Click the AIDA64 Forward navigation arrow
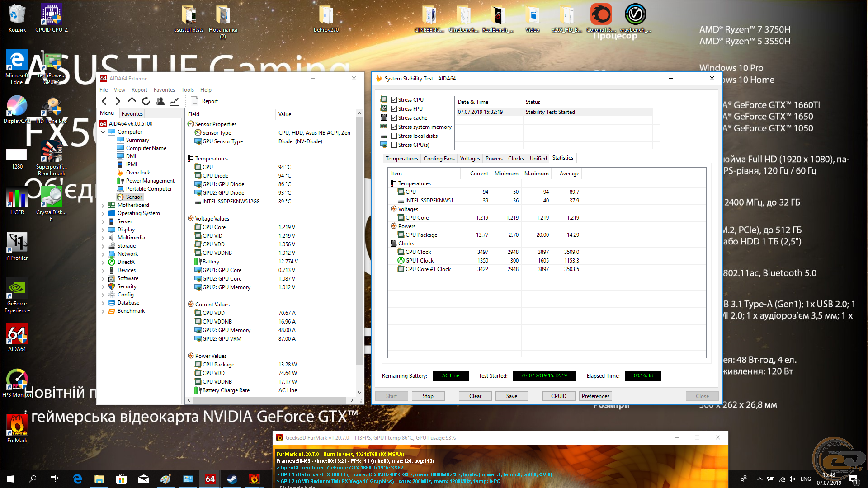The image size is (868, 488). pos(118,101)
